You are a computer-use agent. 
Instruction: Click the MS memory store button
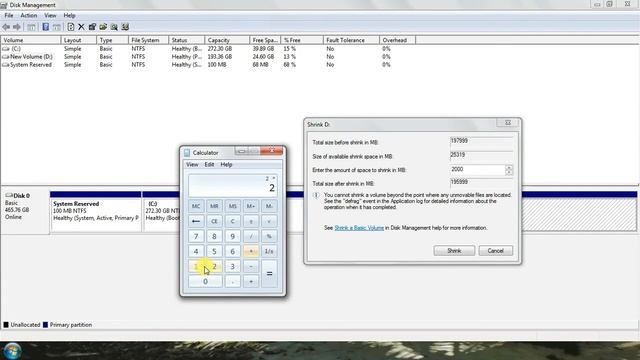coord(233,206)
